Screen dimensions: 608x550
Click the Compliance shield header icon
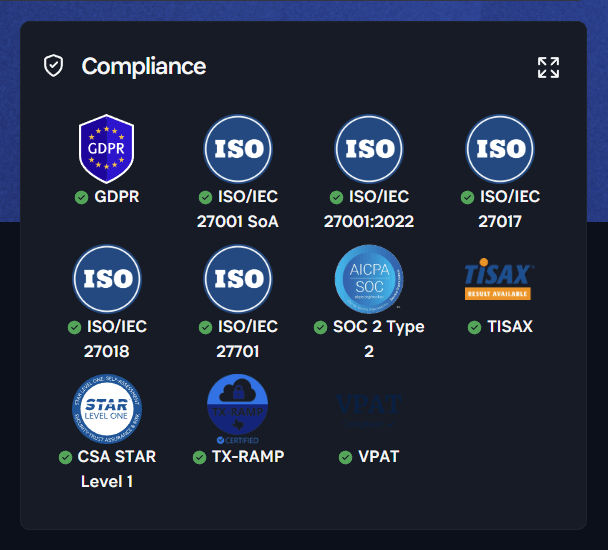pyautogui.click(x=53, y=66)
